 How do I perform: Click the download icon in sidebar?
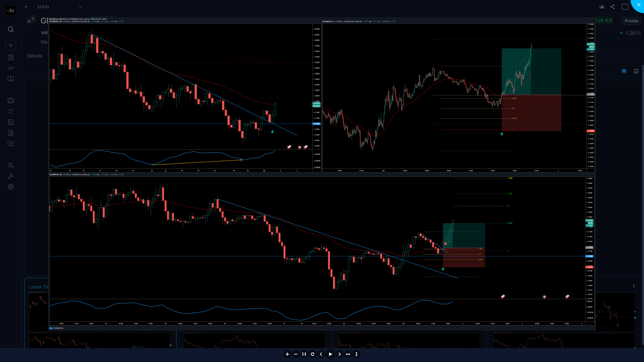tap(11, 143)
